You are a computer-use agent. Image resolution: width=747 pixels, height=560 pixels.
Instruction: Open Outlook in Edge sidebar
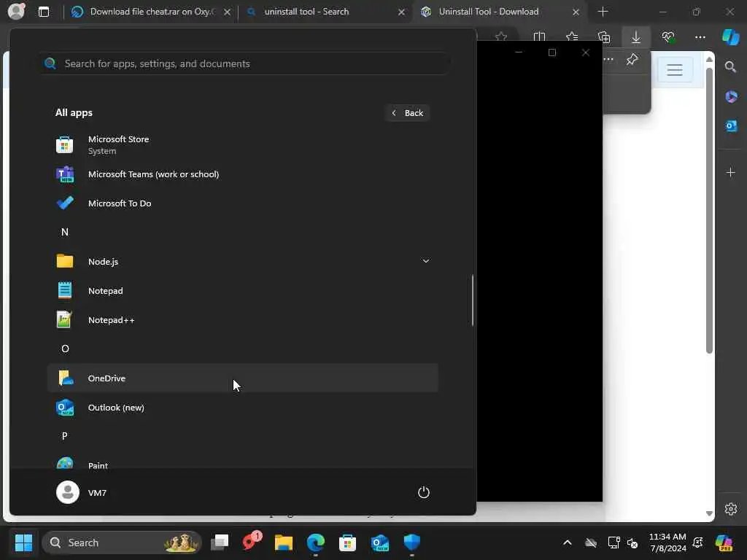pyautogui.click(x=731, y=125)
